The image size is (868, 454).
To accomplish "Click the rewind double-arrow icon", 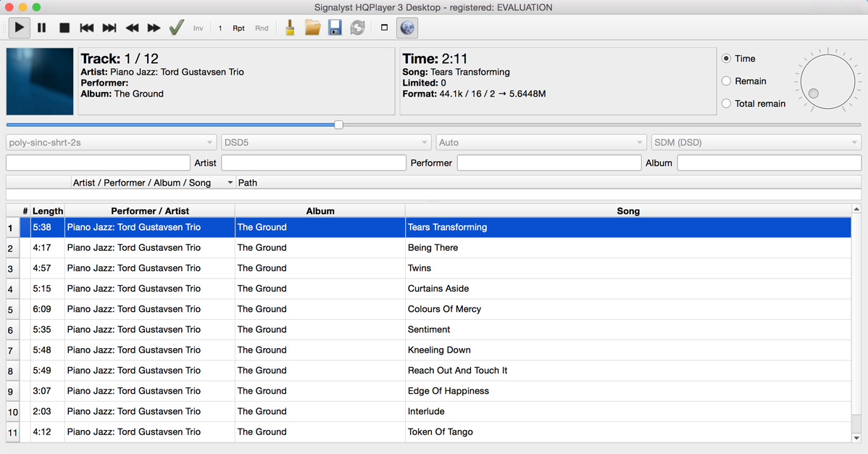I will [x=132, y=28].
